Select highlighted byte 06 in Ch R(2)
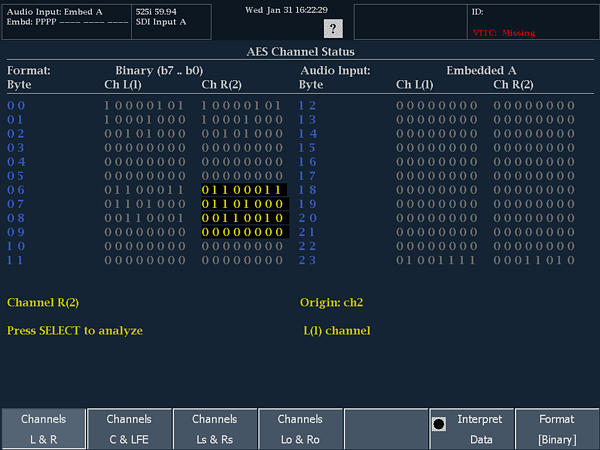The height and width of the screenshot is (450, 600). pos(243,190)
